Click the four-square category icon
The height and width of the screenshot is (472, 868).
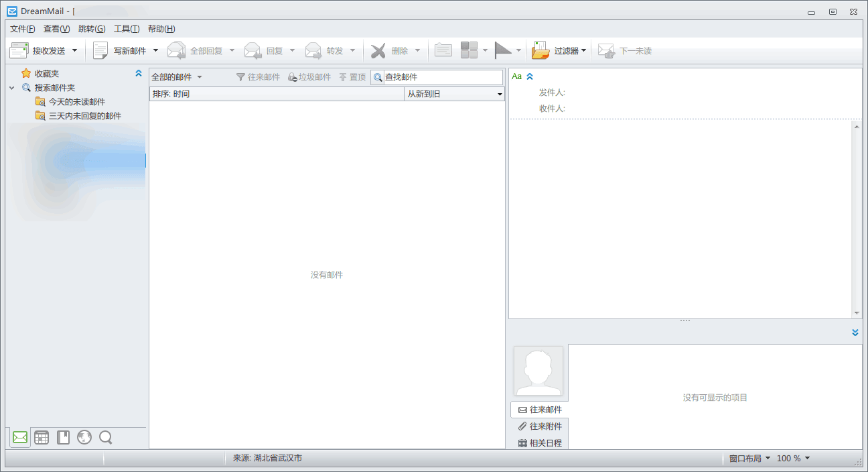pos(469,50)
